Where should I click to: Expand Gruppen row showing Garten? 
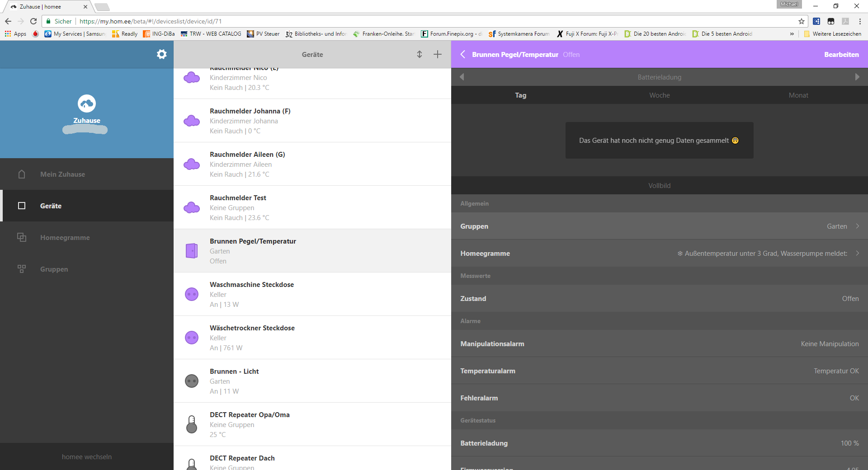(x=660, y=226)
